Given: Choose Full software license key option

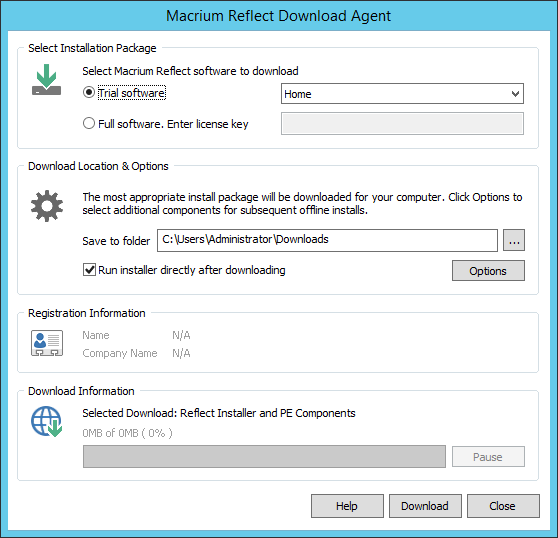Looking at the screenshot, I should tap(89, 123).
